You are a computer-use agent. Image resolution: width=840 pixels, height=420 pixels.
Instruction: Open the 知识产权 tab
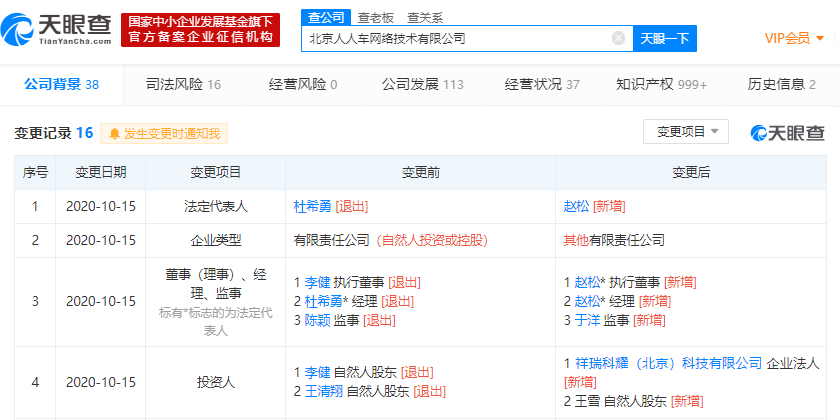662,84
